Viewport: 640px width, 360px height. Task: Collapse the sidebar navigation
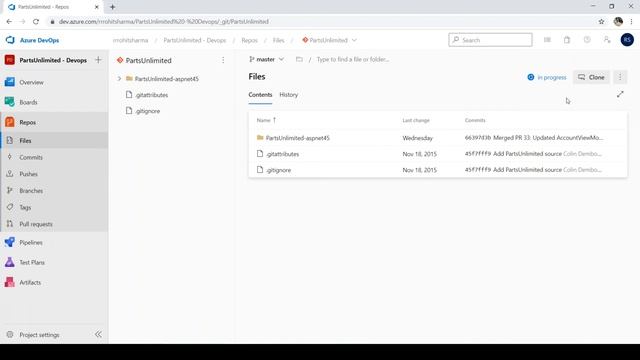coord(98,334)
